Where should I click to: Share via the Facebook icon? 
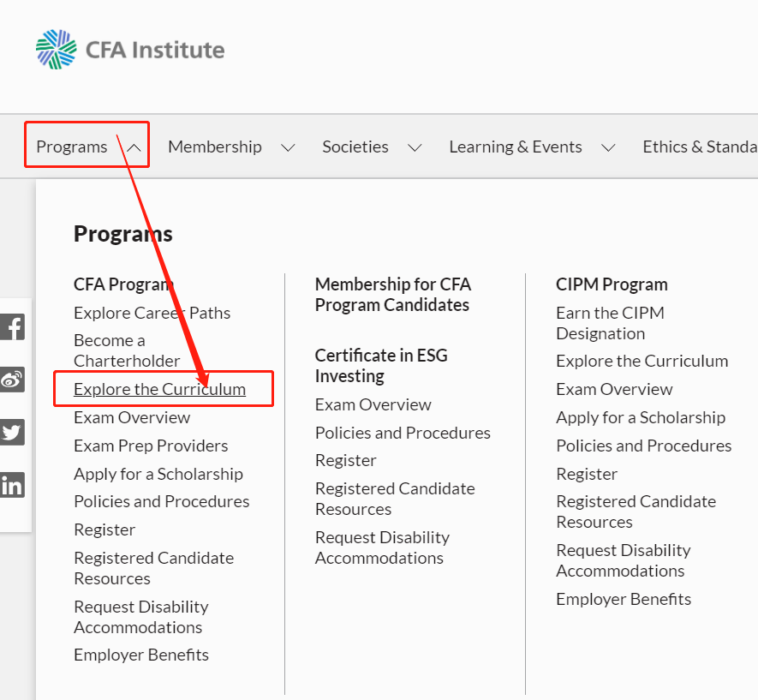[x=12, y=327]
